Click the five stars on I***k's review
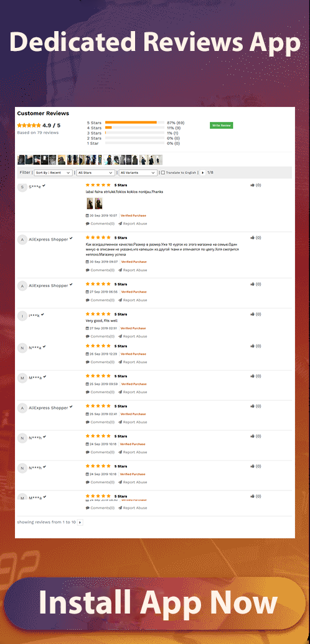Image resolution: width=310 pixels, height=644 pixels. pyautogui.click(x=98, y=314)
